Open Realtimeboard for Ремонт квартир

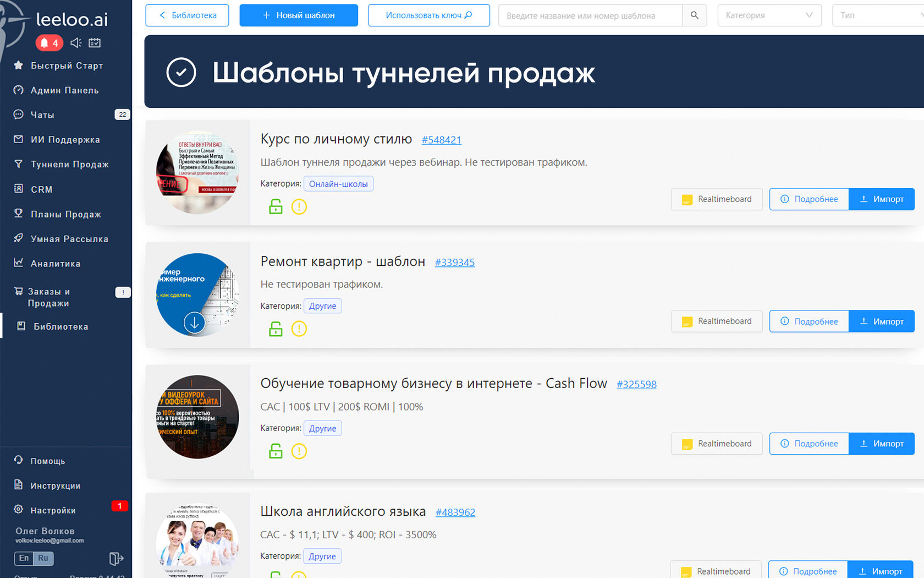[717, 321]
